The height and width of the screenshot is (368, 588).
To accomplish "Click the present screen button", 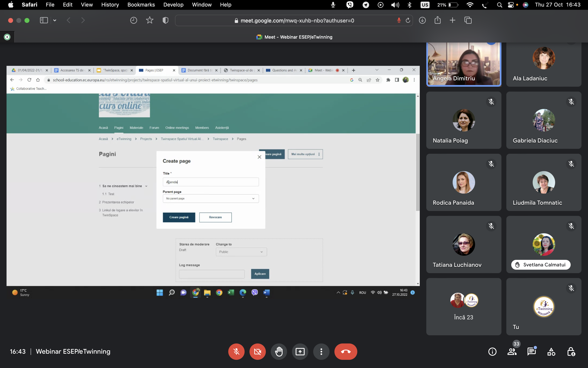I will click(x=300, y=351).
